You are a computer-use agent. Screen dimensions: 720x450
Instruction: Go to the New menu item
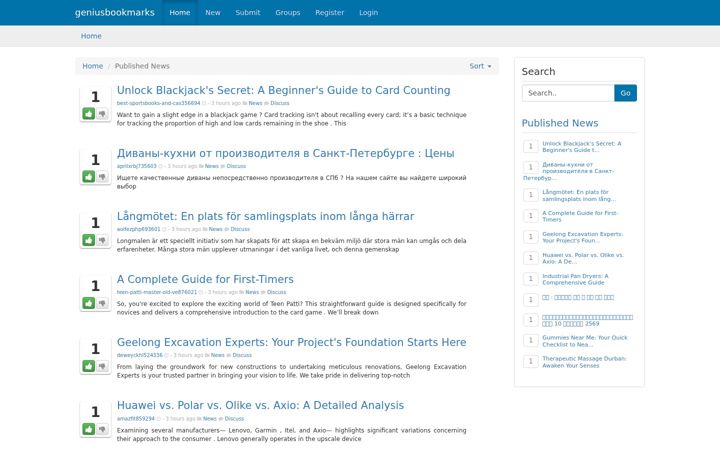tap(213, 12)
